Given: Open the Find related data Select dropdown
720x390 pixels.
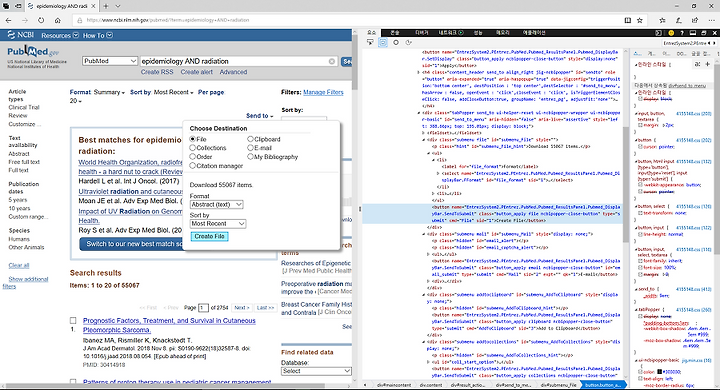Looking at the screenshot, I should click(316, 371).
